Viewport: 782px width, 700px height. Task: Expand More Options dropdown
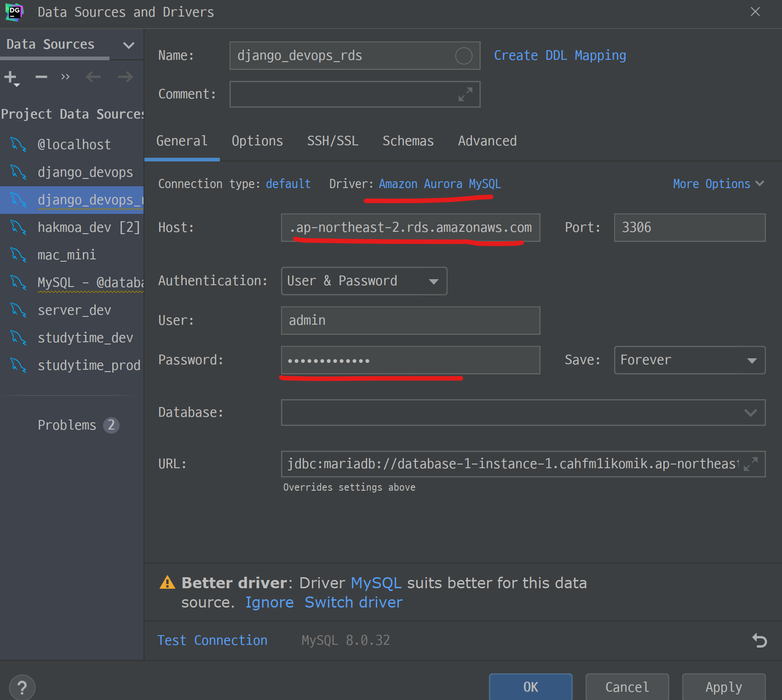pos(719,184)
